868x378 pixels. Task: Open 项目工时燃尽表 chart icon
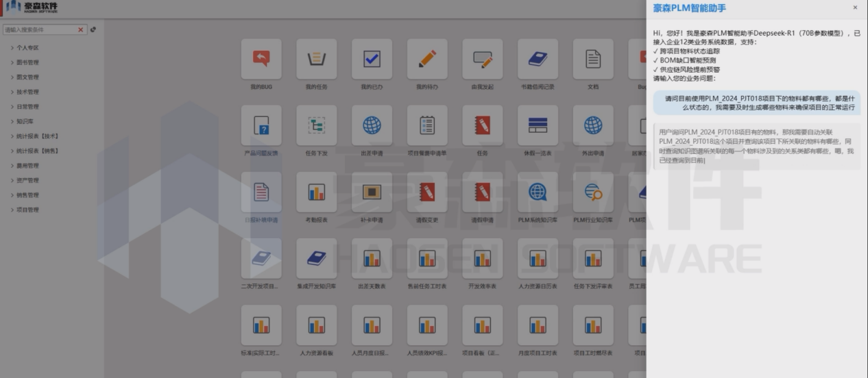tap(593, 325)
